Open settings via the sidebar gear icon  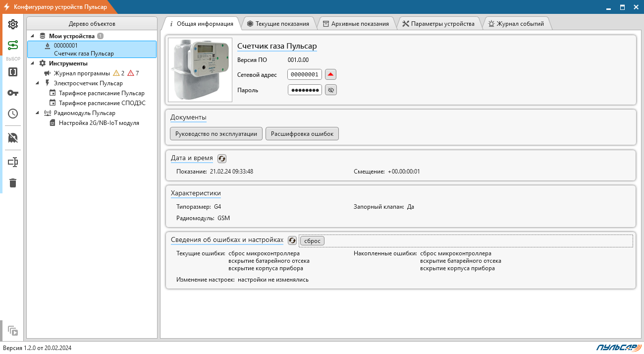pos(13,24)
